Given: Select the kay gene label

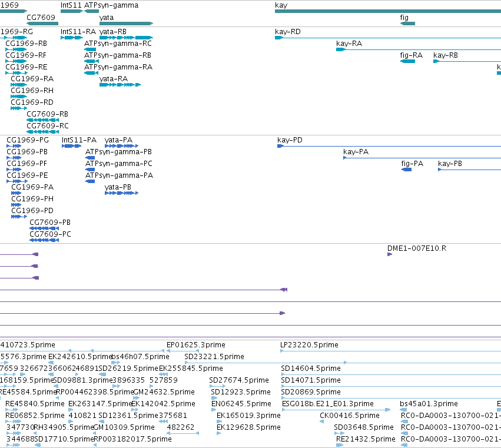Looking at the screenshot, I should click(281, 5).
